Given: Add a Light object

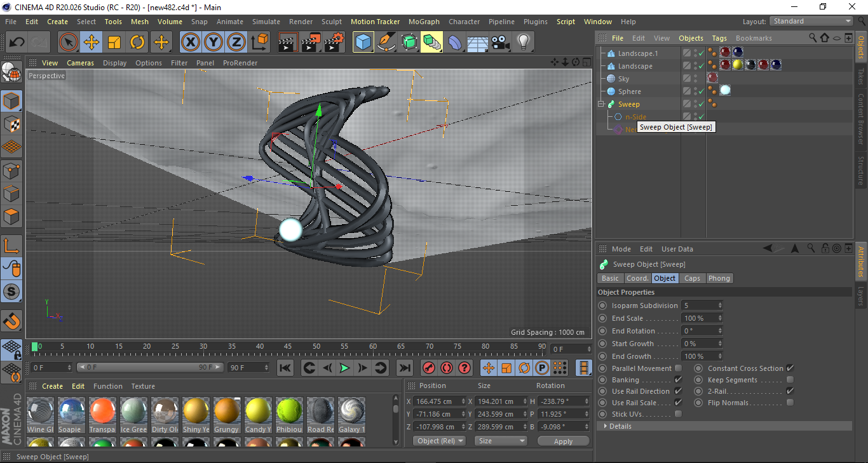Looking at the screenshot, I should coord(524,43).
